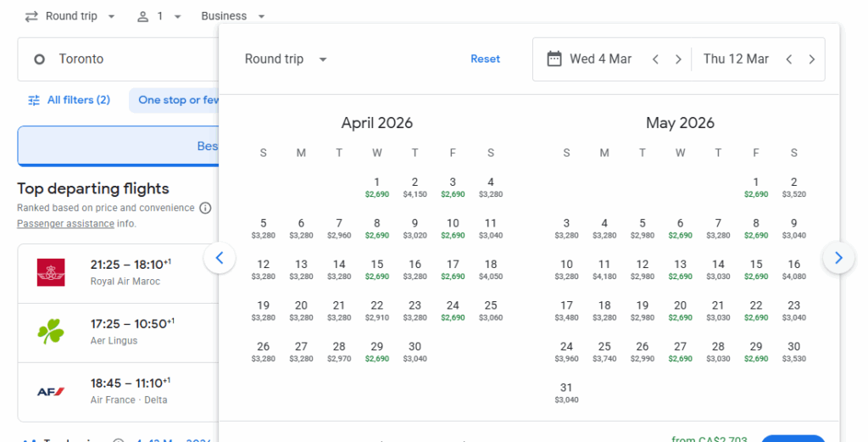The height and width of the screenshot is (442, 868).
Task: Click Reset in the date picker
Action: point(486,59)
